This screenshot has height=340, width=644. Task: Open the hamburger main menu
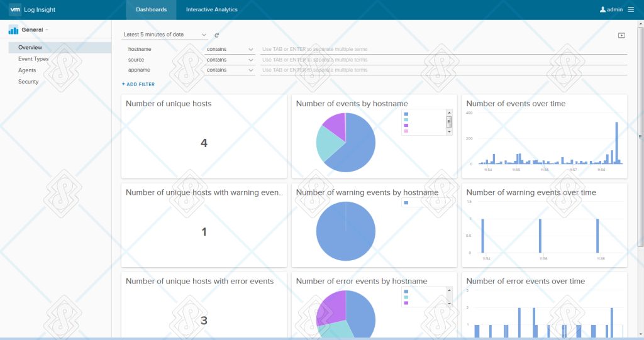(x=631, y=9)
